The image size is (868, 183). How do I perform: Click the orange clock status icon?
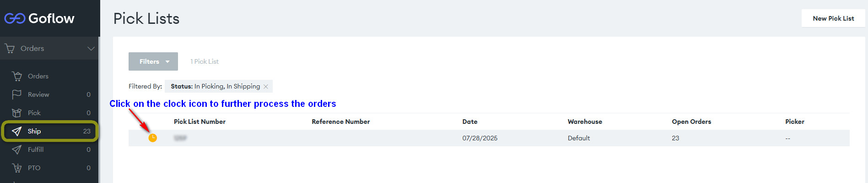click(153, 138)
